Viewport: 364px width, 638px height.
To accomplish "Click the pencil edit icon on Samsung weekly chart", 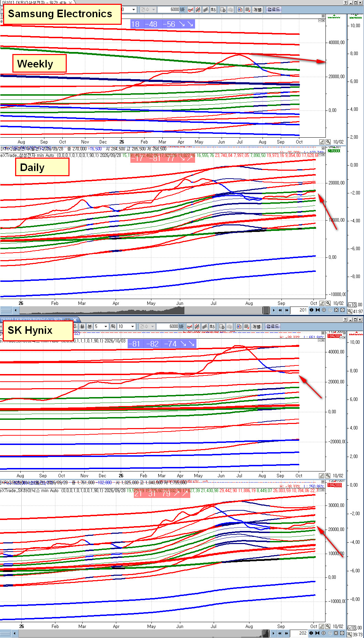I will [322, 142].
